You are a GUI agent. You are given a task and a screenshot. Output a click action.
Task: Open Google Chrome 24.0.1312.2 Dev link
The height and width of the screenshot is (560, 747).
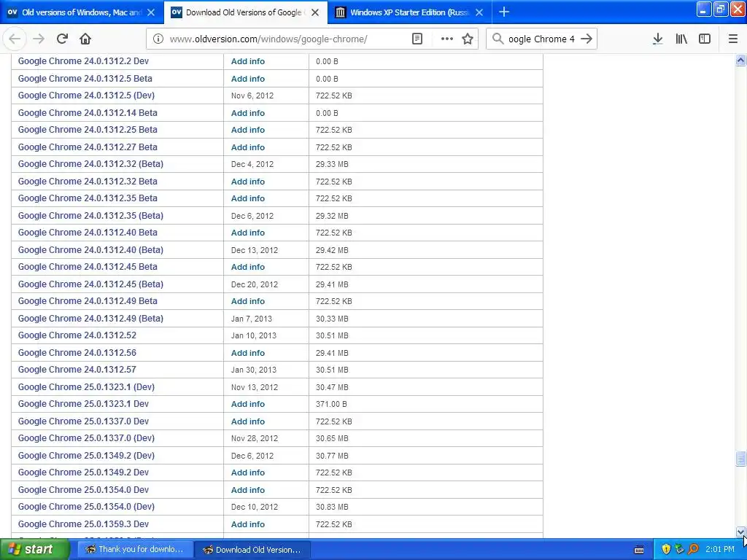[83, 61]
